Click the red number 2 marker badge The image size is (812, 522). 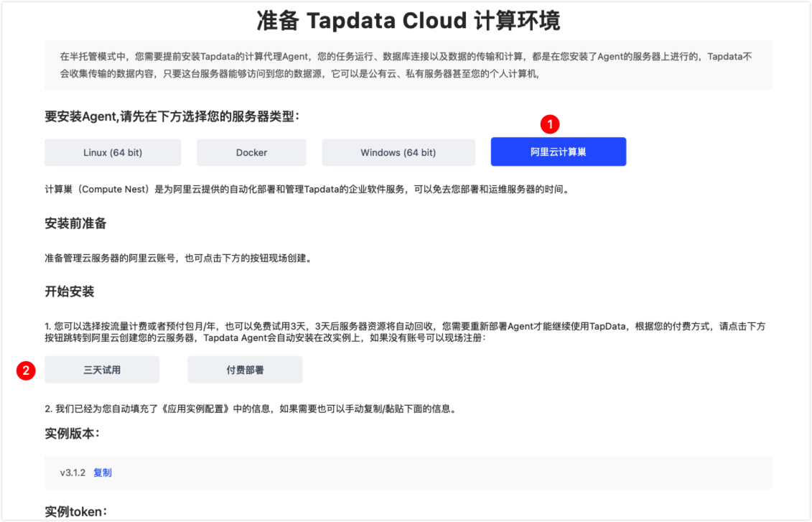click(x=27, y=370)
